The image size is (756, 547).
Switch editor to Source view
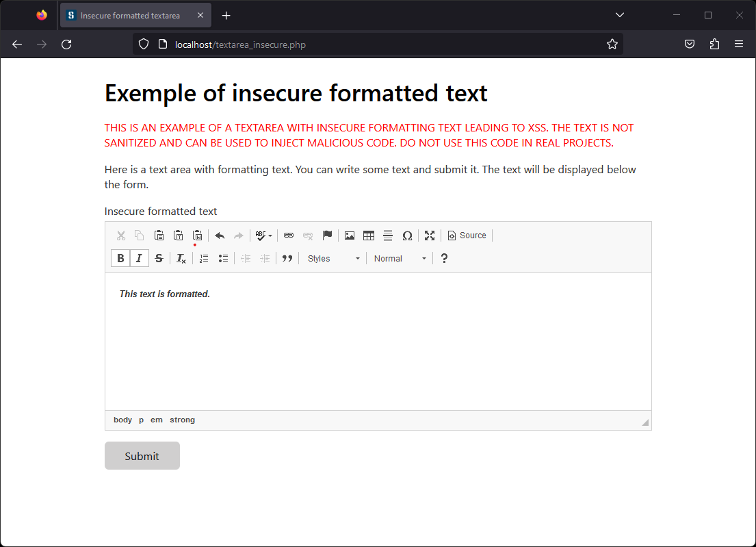tap(467, 236)
